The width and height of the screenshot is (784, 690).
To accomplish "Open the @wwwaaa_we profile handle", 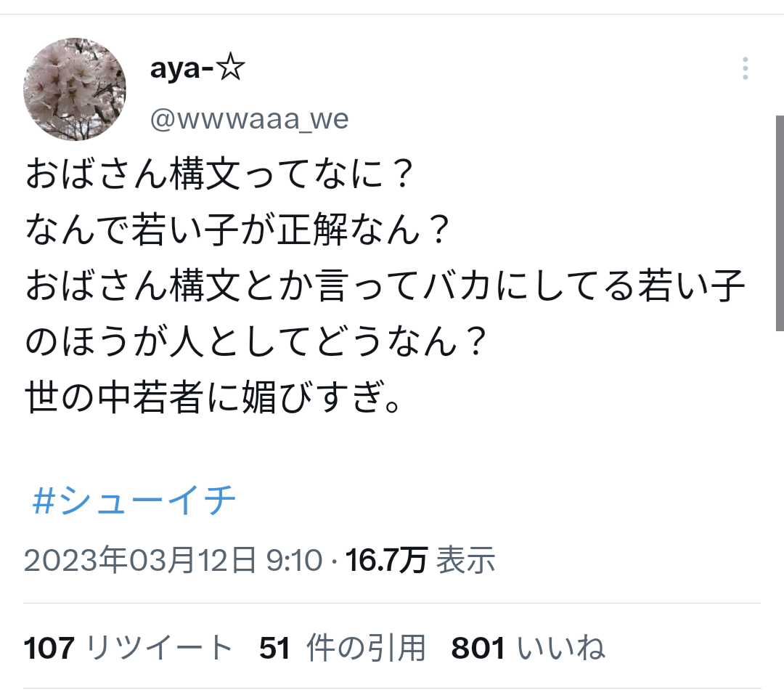I will (249, 119).
